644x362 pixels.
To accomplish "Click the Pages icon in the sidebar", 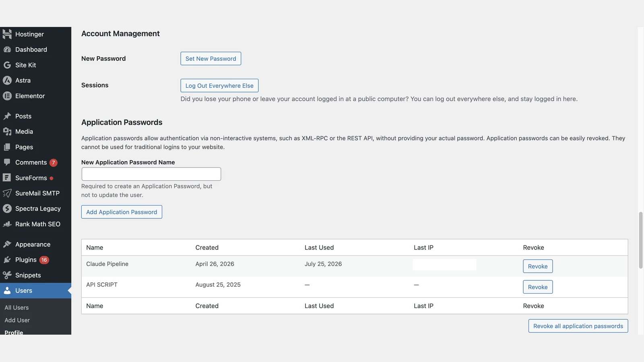I will click(7, 147).
